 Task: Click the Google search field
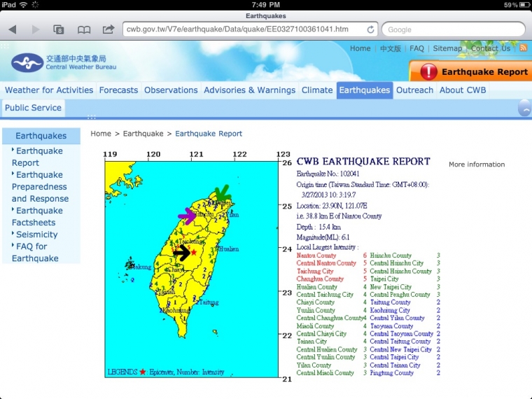coord(454,29)
